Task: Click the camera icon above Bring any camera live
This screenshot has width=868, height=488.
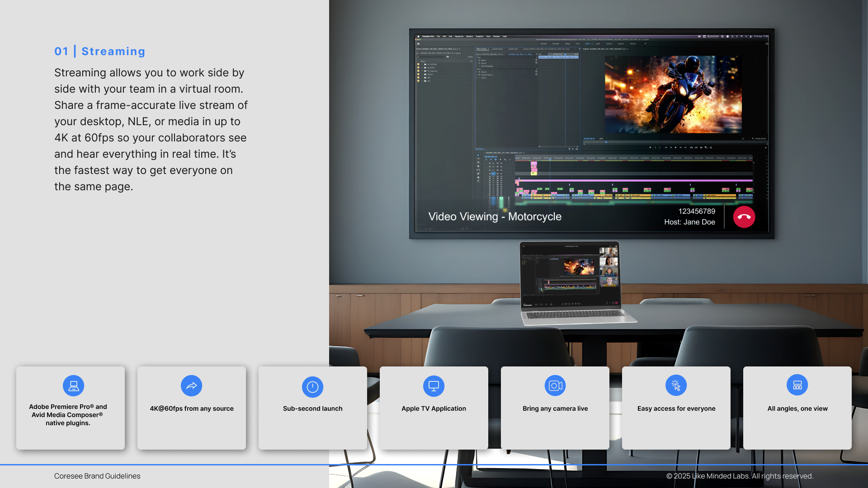Action: [x=555, y=385]
